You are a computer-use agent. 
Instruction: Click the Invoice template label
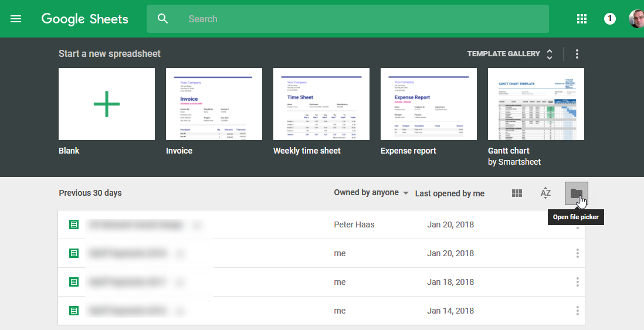tap(179, 151)
